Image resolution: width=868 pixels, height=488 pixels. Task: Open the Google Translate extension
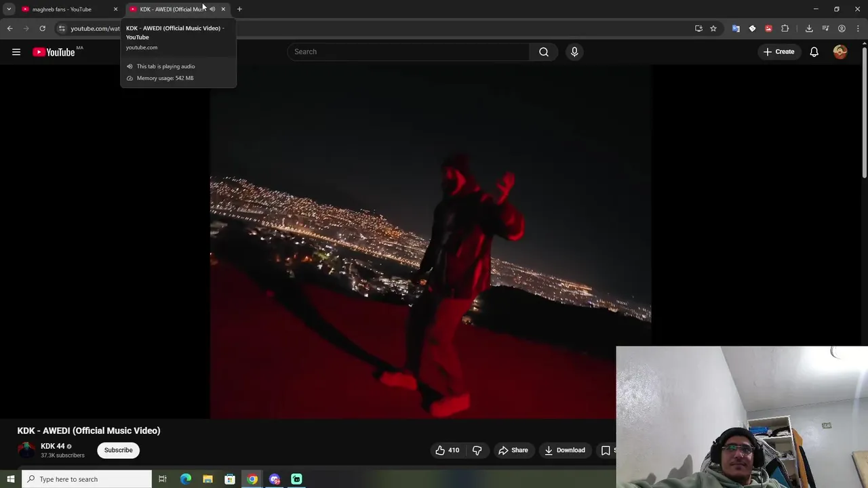coord(736,28)
